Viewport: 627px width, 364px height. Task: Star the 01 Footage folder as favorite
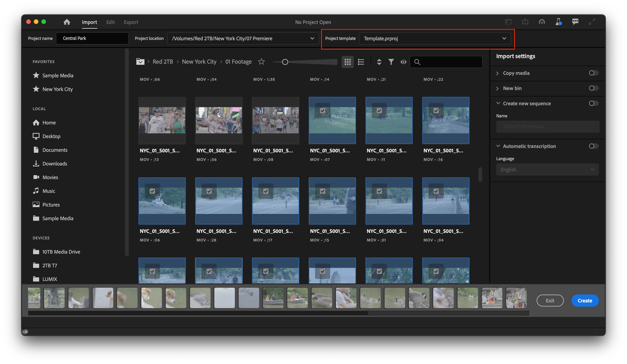[261, 61]
